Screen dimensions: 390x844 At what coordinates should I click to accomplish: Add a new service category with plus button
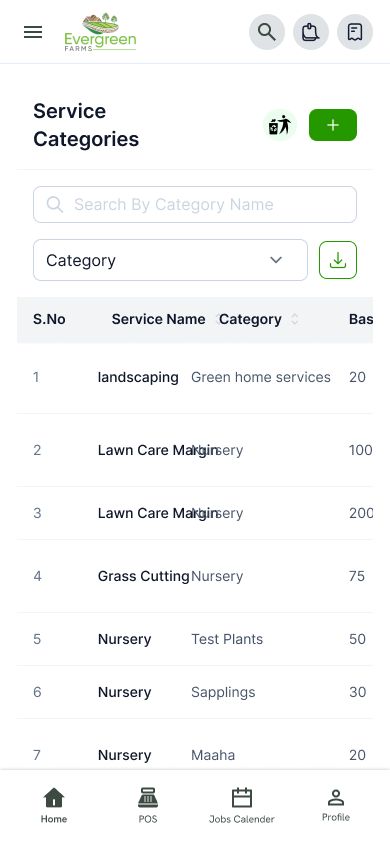(333, 125)
